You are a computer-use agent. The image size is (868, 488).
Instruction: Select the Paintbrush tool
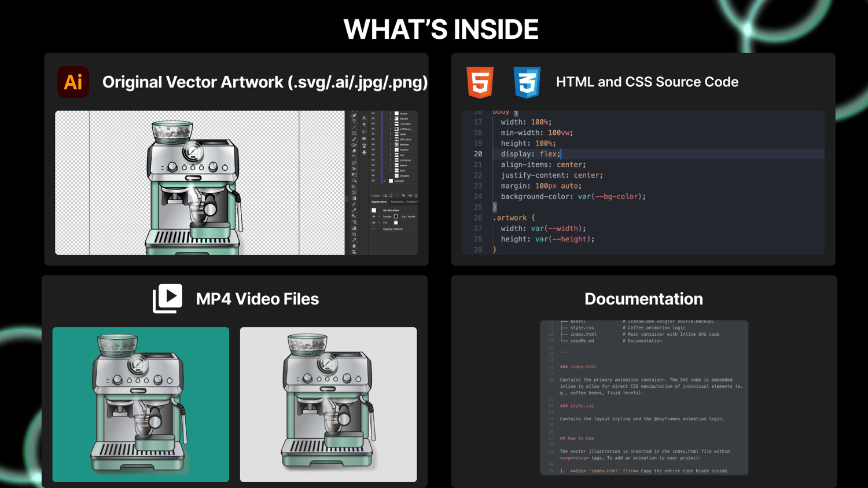point(354,139)
